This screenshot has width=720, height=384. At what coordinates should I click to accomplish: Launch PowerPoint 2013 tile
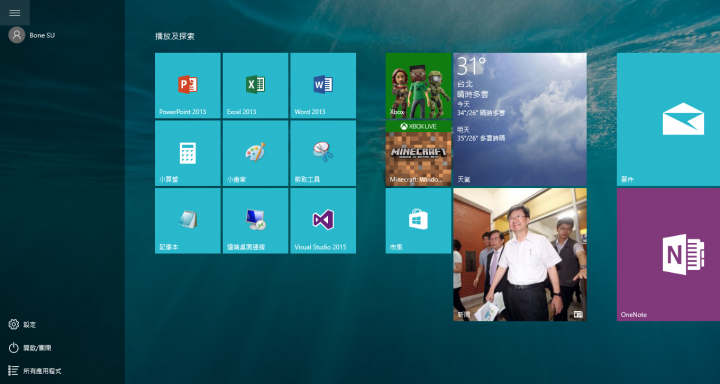click(x=188, y=85)
